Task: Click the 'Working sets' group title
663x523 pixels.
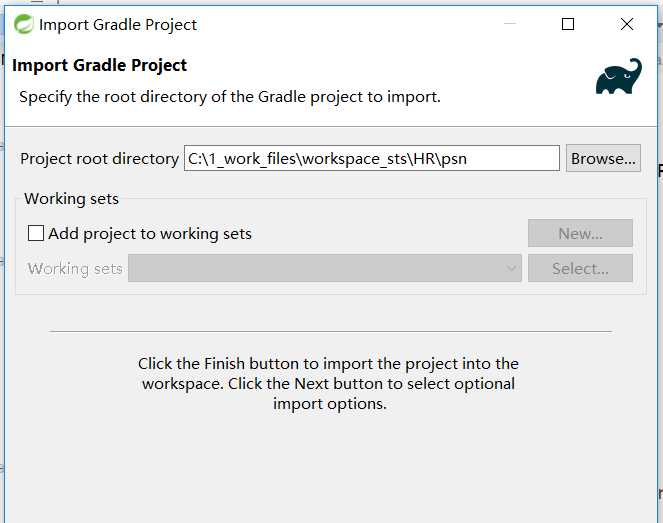Action: point(71,199)
